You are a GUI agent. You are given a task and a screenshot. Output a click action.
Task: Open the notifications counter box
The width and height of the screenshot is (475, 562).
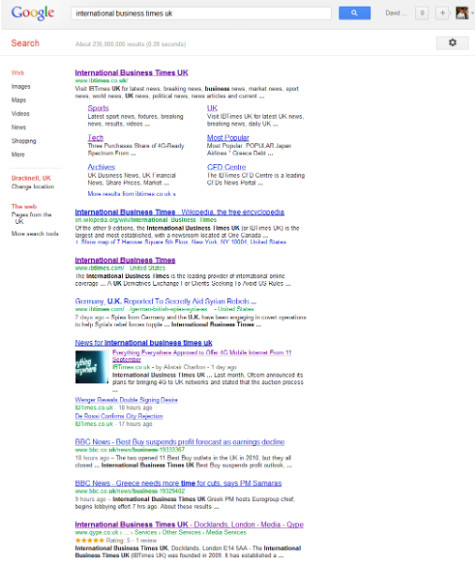pyautogui.click(x=422, y=13)
